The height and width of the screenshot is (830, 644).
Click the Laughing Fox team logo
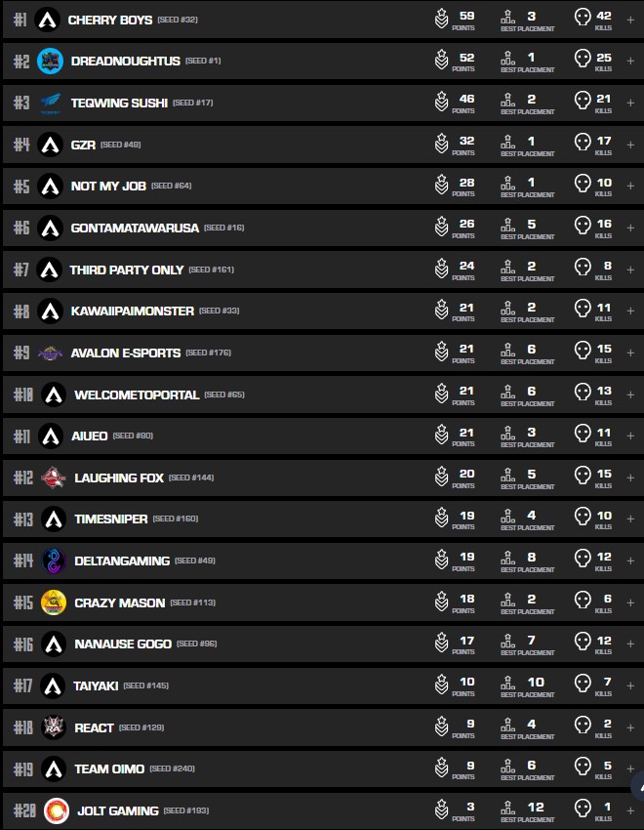53,477
